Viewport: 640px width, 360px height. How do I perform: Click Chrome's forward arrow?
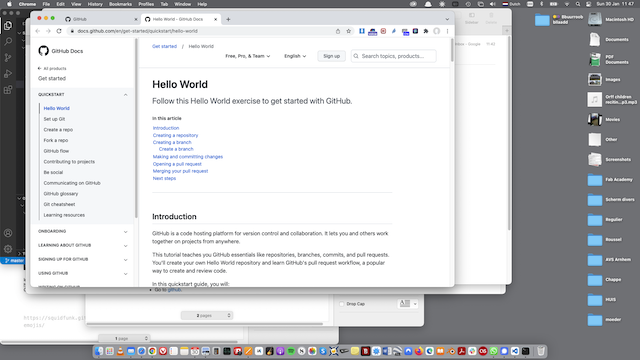pos(48,31)
